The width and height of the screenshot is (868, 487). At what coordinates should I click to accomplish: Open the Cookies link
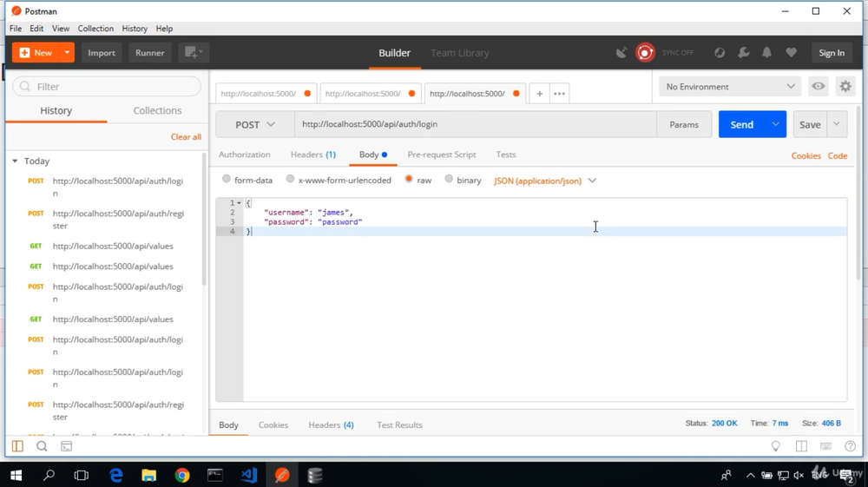tap(806, 155)
